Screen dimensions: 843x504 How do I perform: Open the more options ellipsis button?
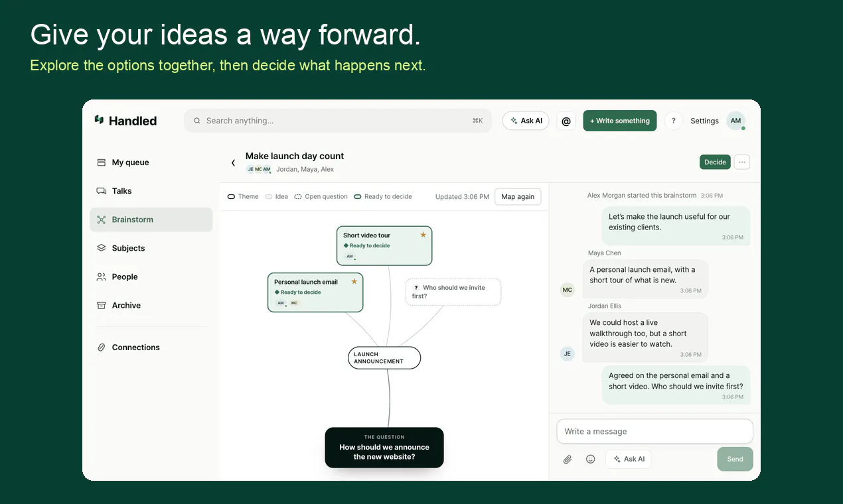coord(742,162)
